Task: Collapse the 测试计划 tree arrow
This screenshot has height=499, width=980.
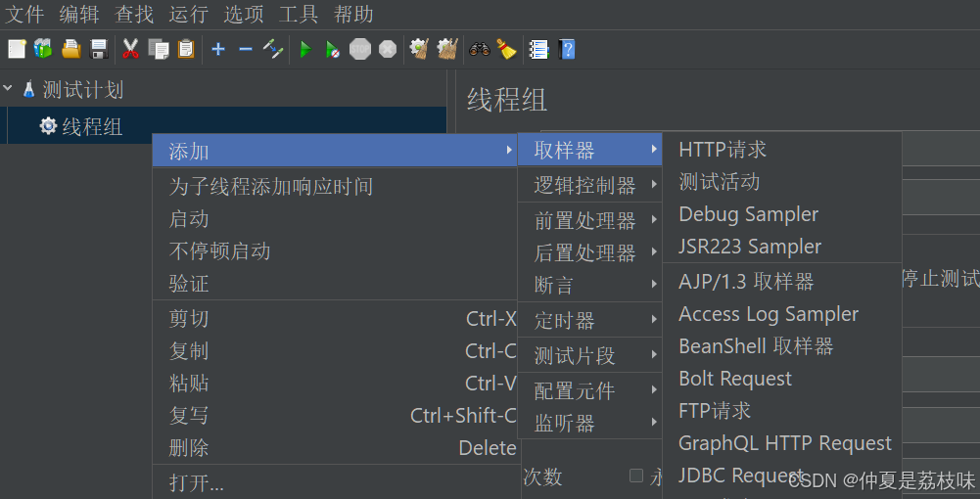Action: tap(8, 88)
